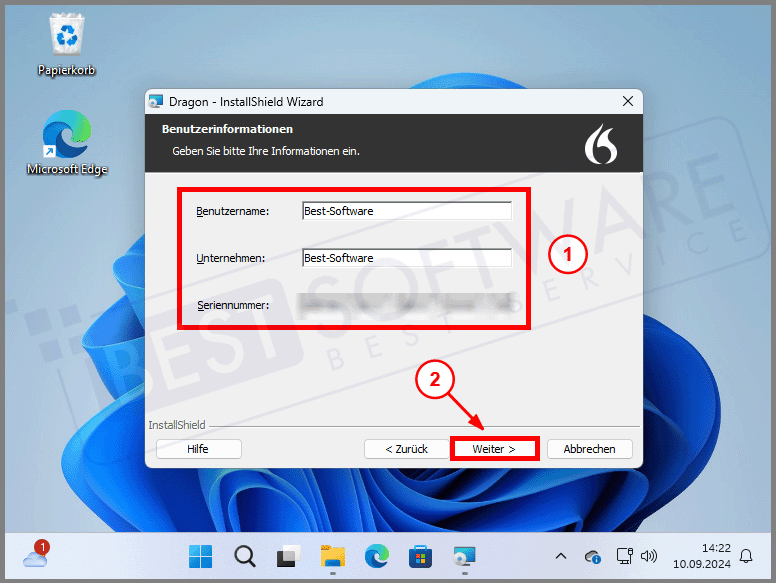This screenshot has width=776, height=583.
Task: Open Microsoft Store from the taskbar
Action: tap(420, 556)
